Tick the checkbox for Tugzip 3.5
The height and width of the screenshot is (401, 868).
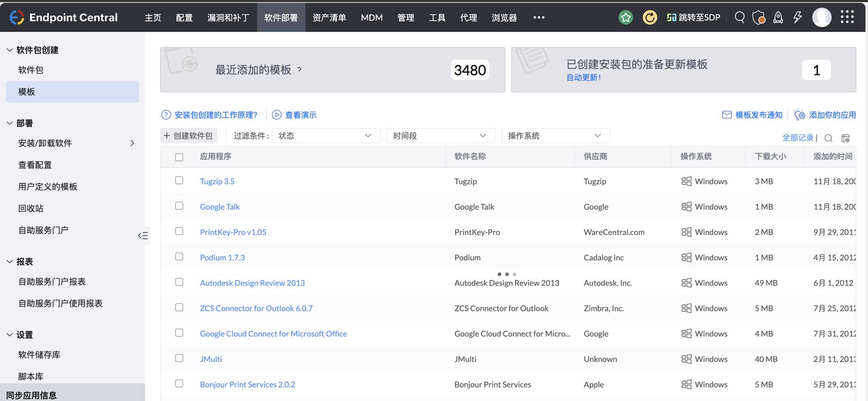coord(179,180)
